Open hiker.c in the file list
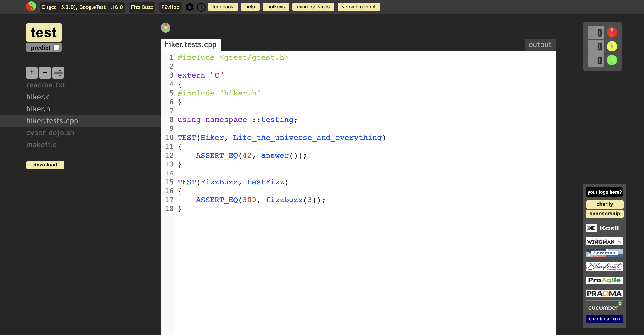 pos(38,97)
